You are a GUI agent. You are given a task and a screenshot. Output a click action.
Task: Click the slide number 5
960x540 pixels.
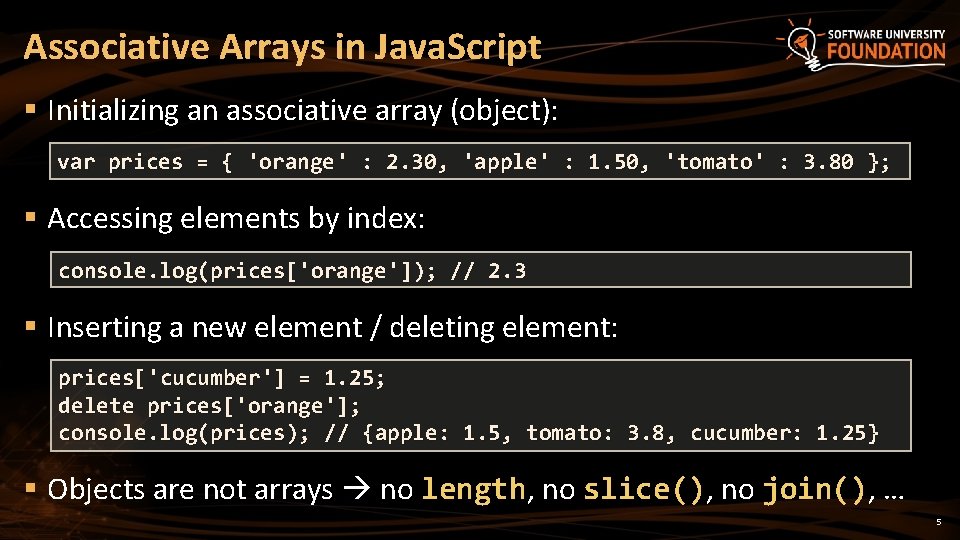coord(939,522)
